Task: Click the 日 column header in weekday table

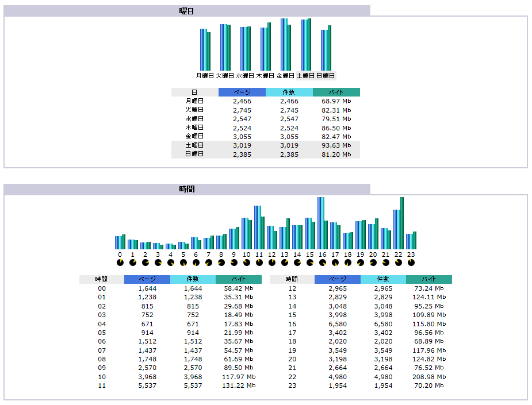Action: point(194,92)
